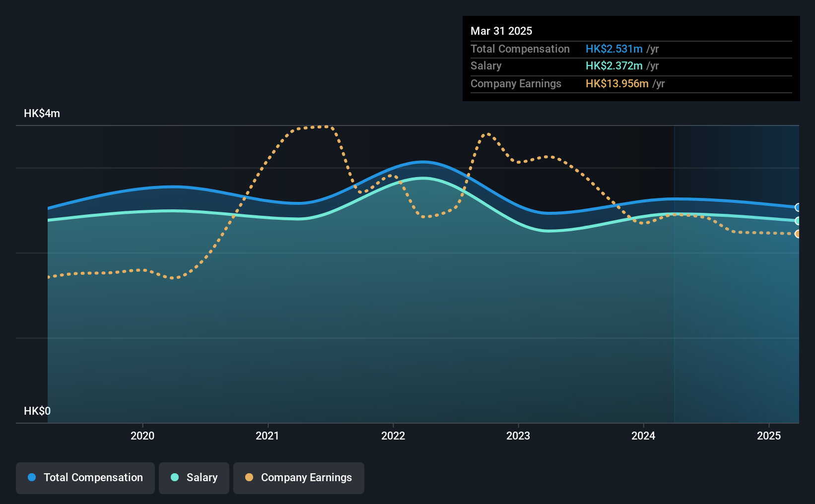Select the 2020 axis label

(x=142, y=436)
